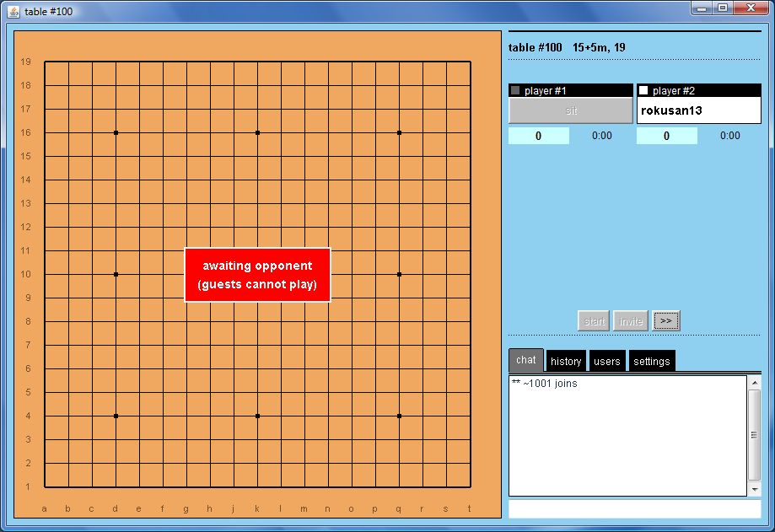Select the chat tab
The height and width of the screenshot is (532, 775).
coord(525,360)
